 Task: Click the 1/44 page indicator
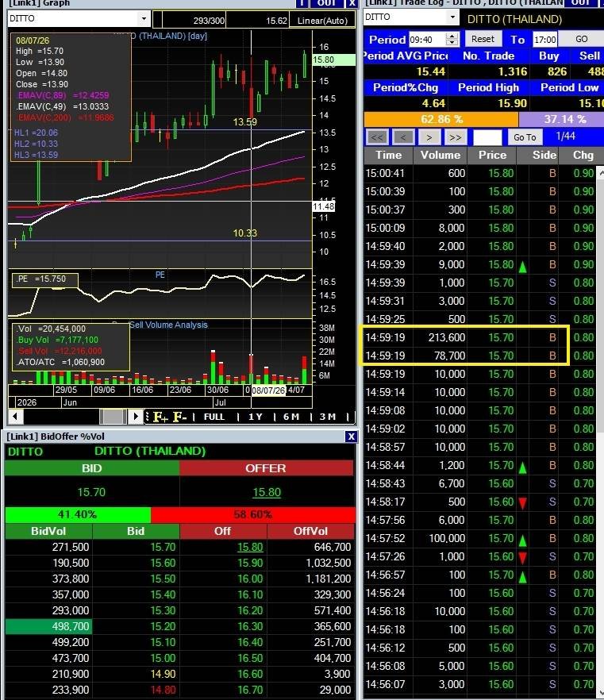565,137
